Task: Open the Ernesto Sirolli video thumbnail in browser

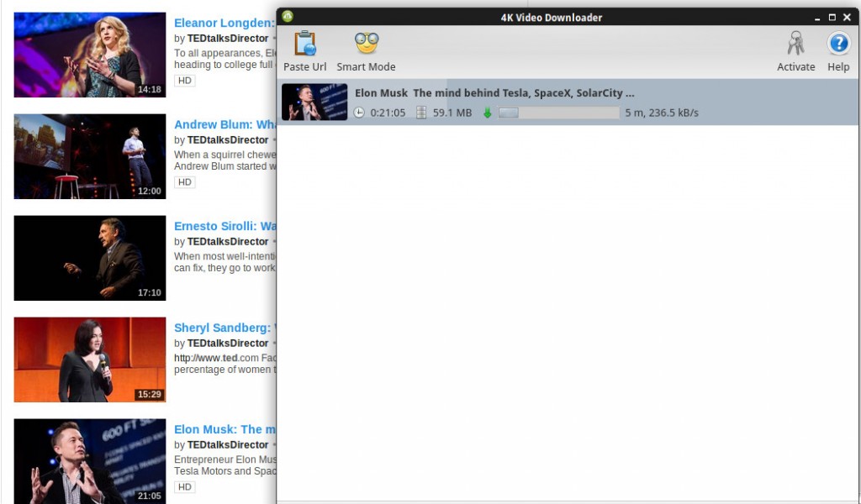Action: click(90, 258)
